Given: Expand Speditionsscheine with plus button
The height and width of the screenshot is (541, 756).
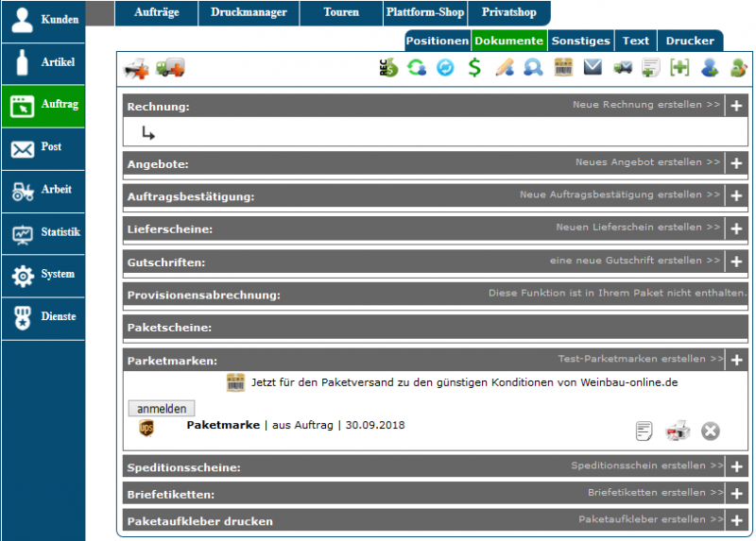Looking at the screenshot, I should 736,466.
